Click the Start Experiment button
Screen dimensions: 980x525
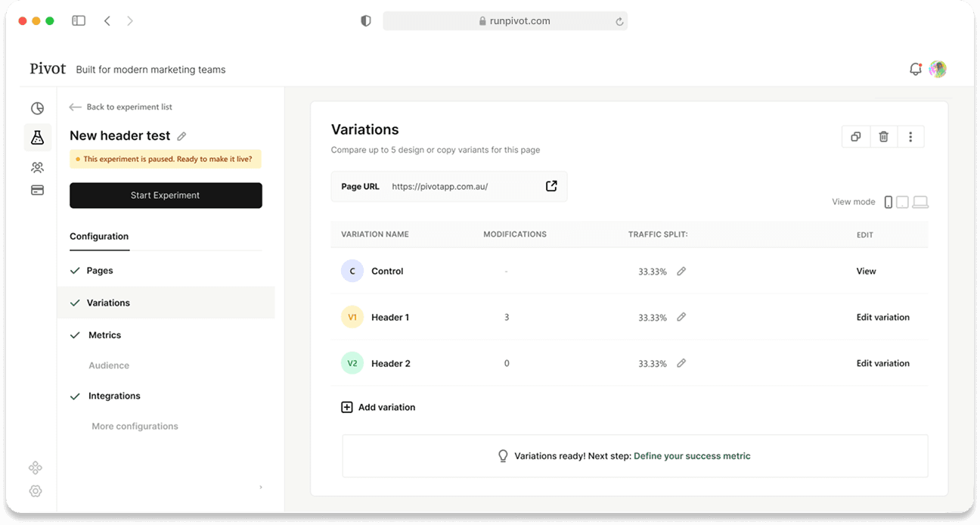coord(166,195)
